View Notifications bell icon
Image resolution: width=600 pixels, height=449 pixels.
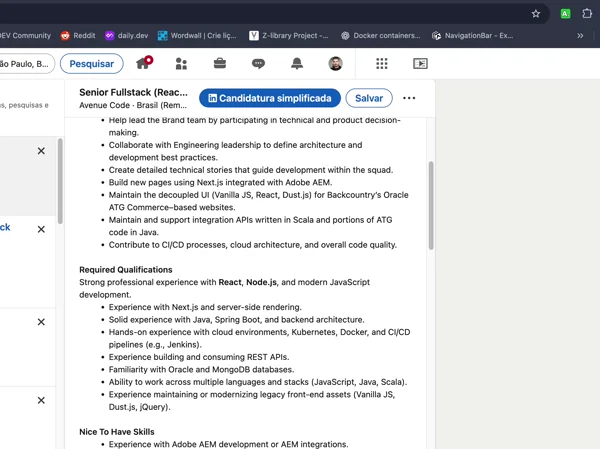click(297, 63)
